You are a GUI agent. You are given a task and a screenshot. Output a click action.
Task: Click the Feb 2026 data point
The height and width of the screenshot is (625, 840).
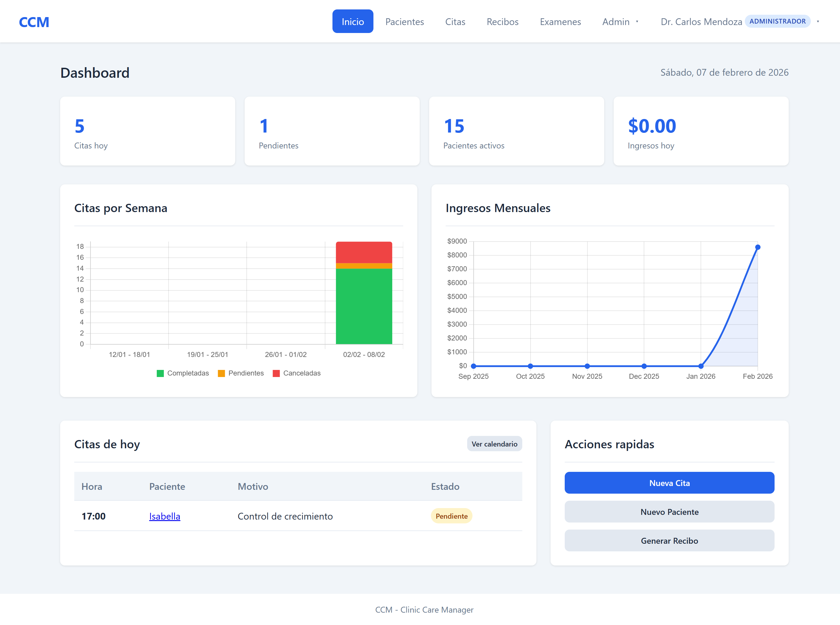click(x=757, y=247)
